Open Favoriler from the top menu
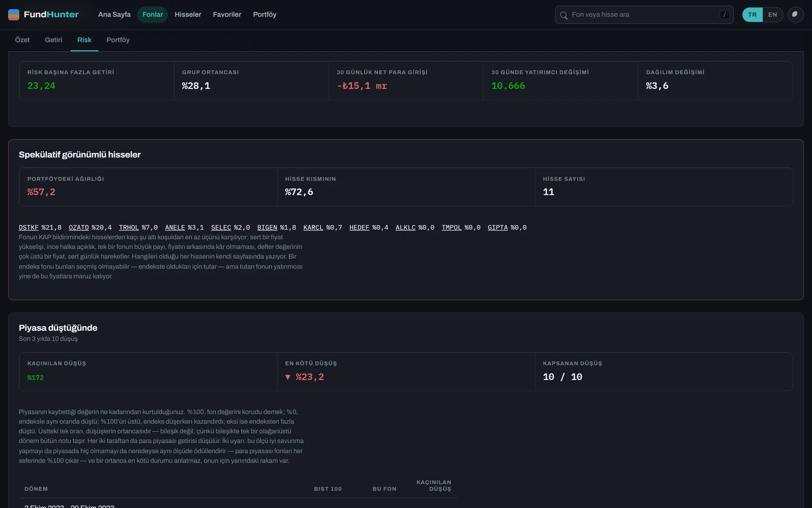The width and height of the screenshot is (812, 508). point(227,14)
